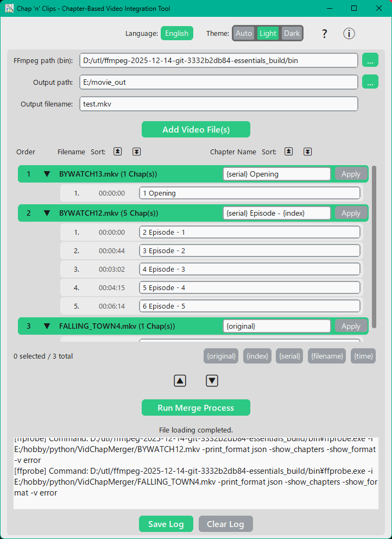Insert the {index} placeholder tag
The width and height of the screenshot is (392, 539).
[258, 356]
